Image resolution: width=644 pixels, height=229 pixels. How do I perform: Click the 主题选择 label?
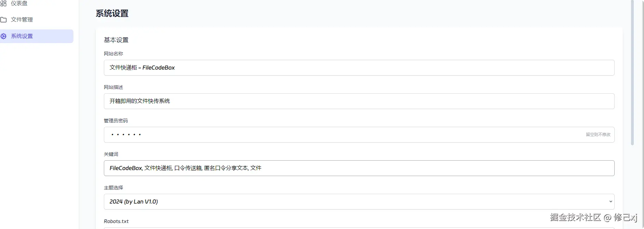pyautogui.click(x=113, y=188)
